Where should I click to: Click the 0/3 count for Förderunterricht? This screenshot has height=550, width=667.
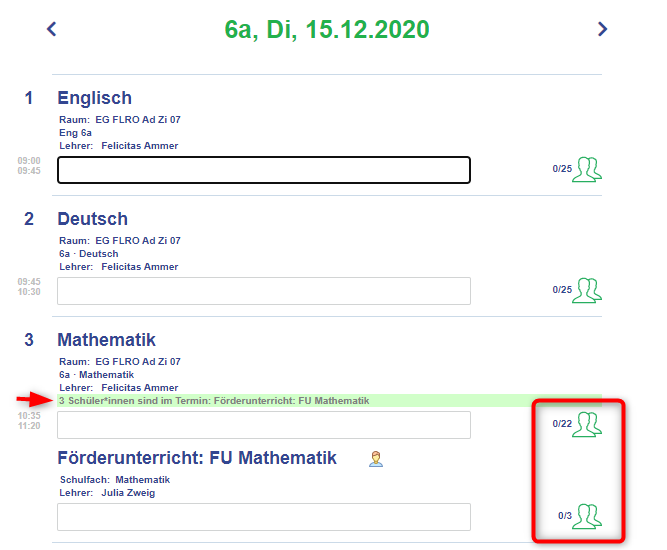click(x=564, y=516)
